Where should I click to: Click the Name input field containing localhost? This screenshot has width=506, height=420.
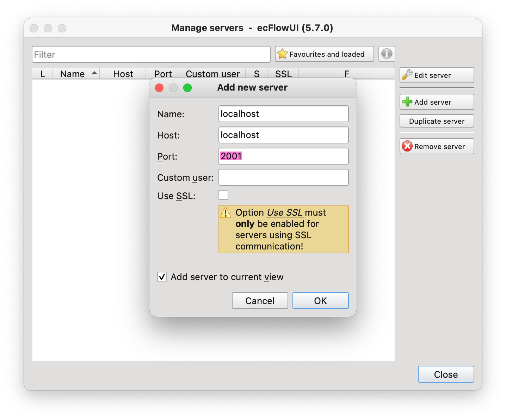284,114
